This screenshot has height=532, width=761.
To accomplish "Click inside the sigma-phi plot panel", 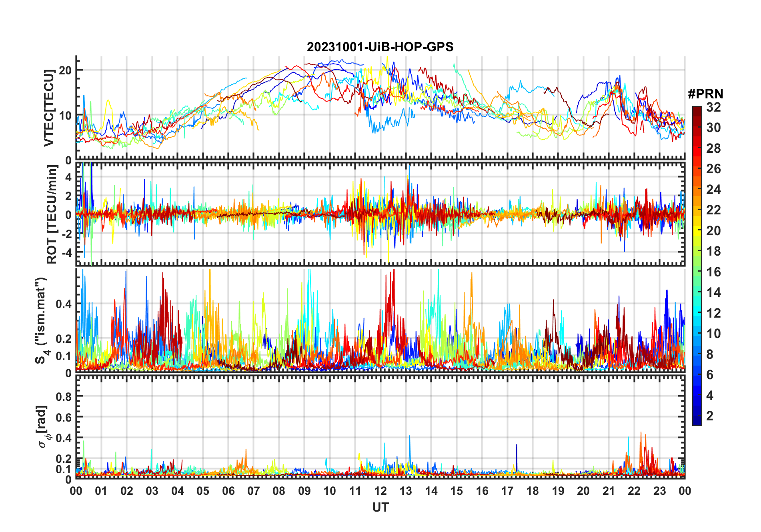I will 380,426.
